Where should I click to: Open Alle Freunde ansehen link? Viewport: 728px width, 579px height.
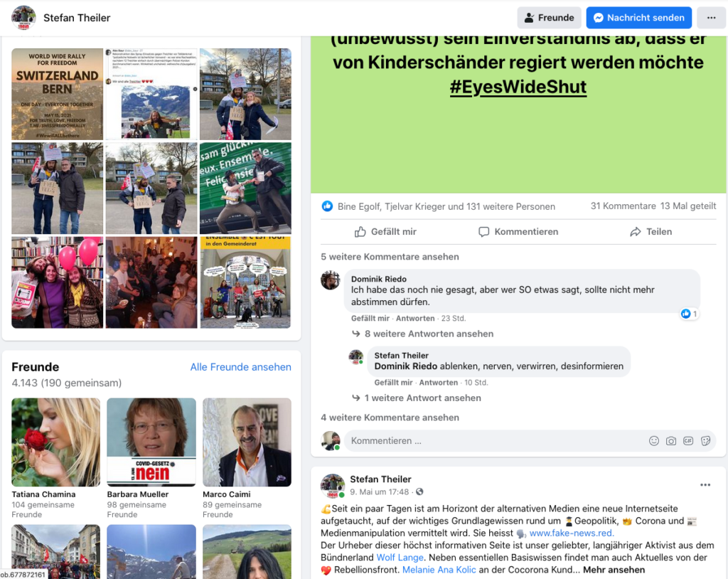point(240,367)
